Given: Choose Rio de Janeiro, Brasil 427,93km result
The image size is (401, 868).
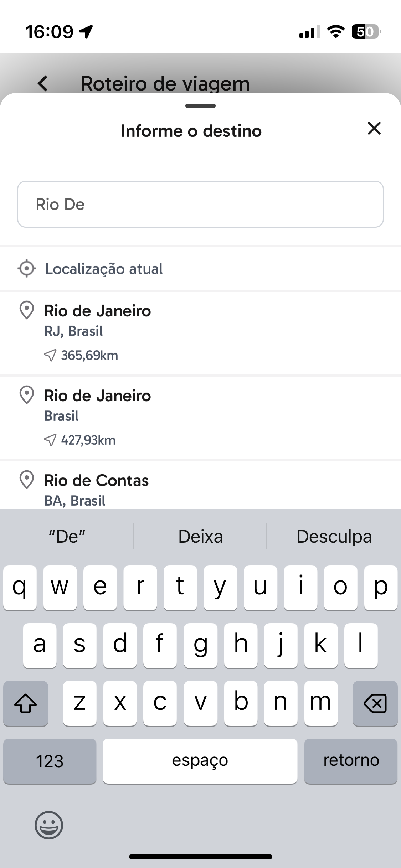Looking at the screenshot, I should [200, 418].
